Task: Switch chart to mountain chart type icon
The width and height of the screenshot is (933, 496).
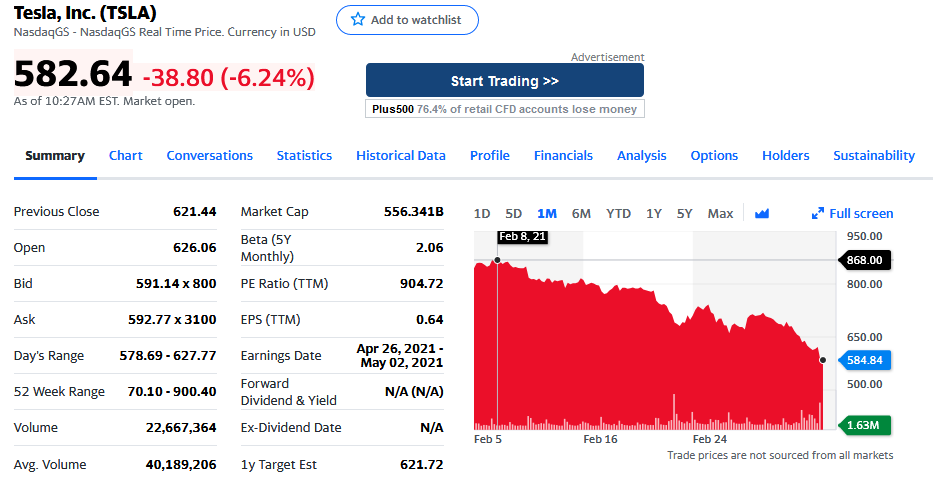Action: pyautogui.click(x=762, y=213)
